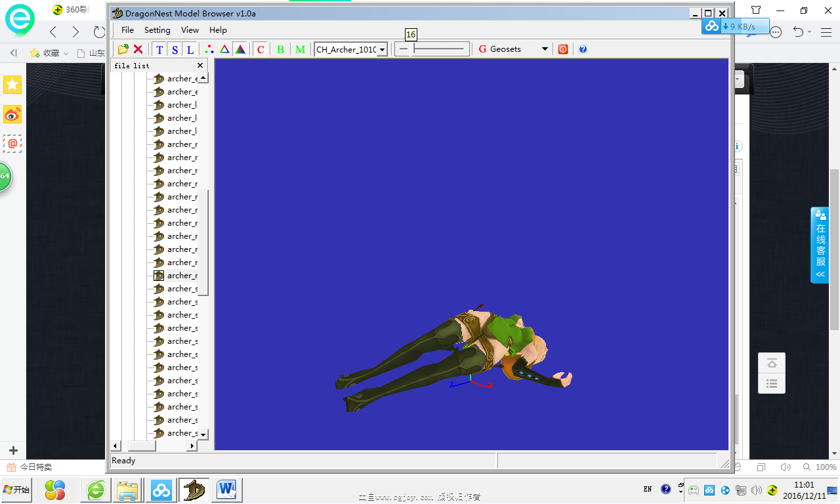Click the browser status bar speaker icon
Image resolution: width=840 pixels, height=504 pixels.
click(x=786, y=467)
